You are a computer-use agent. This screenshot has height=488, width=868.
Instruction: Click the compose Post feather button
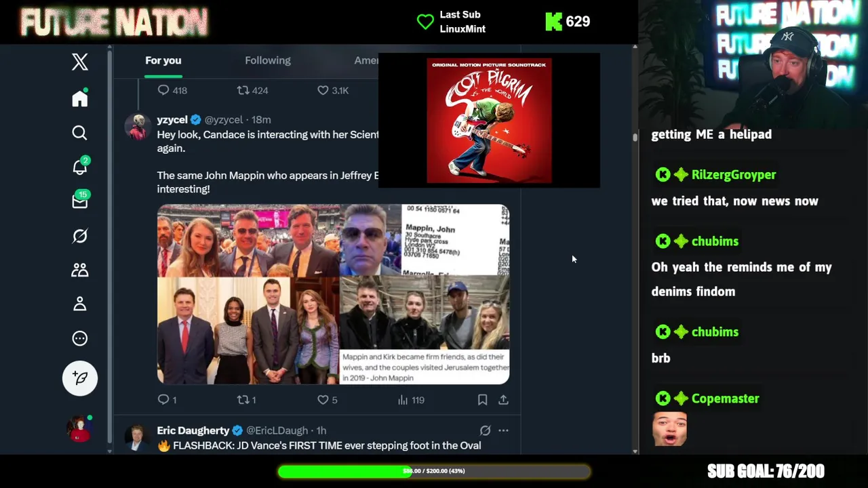(x=80, y=378)
